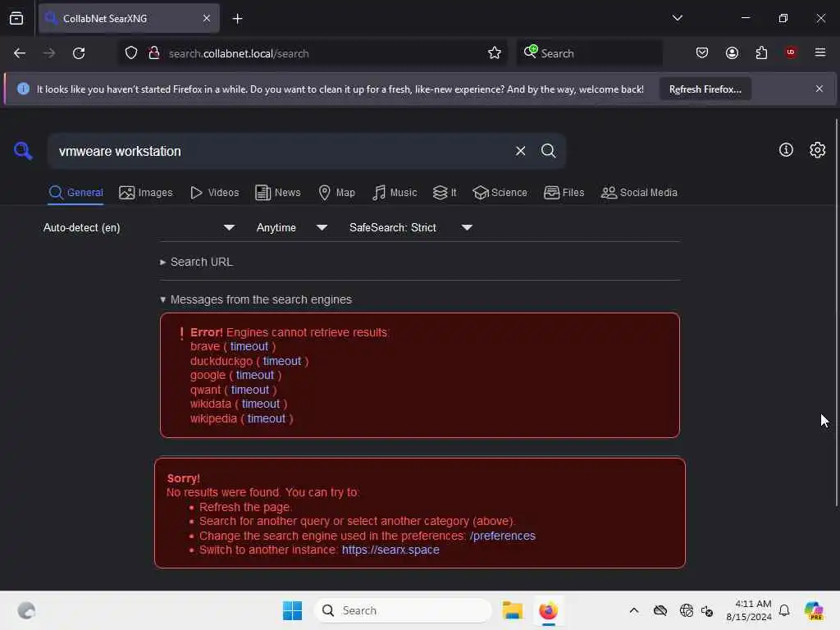
Task: Dismiss the Refresh Firefox notification bar
Action: pos(819,89)
